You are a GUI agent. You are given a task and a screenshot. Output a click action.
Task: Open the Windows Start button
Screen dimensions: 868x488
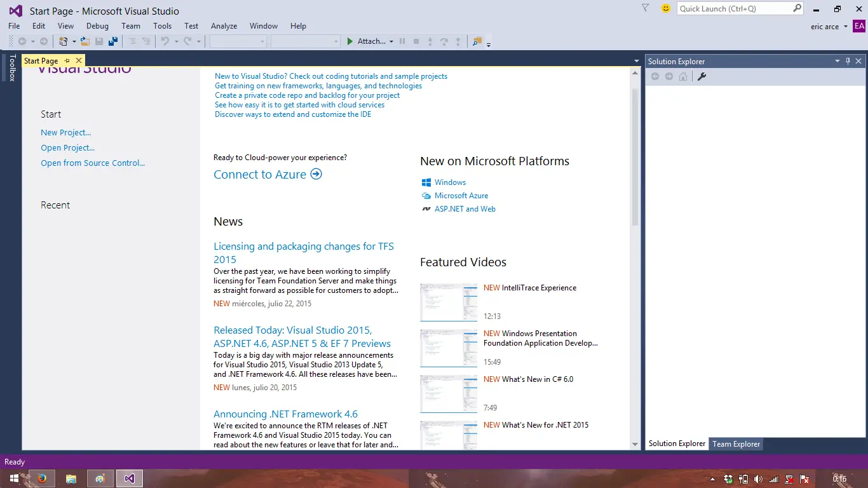(x=14, y=478)
